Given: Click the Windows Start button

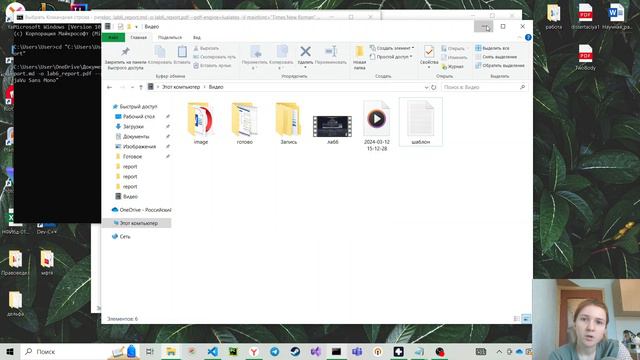Looking at the screenshot, I should pyautogui.click(x=10, y=351).
